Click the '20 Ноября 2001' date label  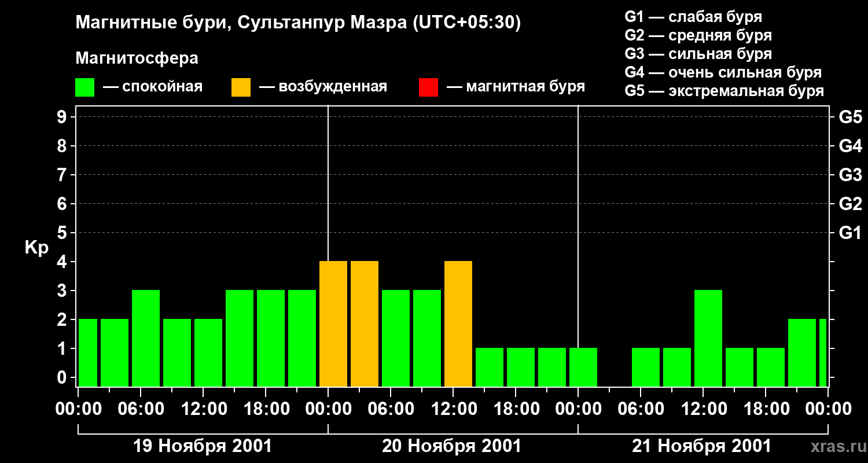tap(451, 446)
